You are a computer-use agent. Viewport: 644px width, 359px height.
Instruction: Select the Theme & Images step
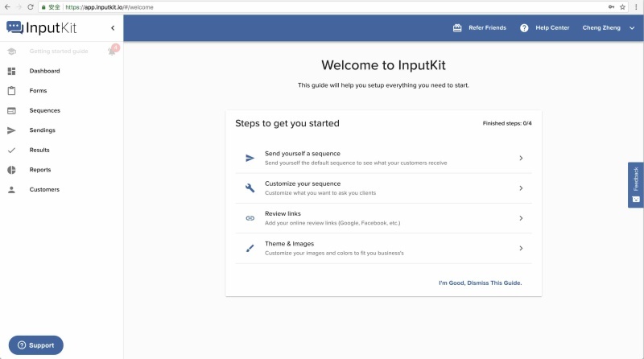point(384,248)
